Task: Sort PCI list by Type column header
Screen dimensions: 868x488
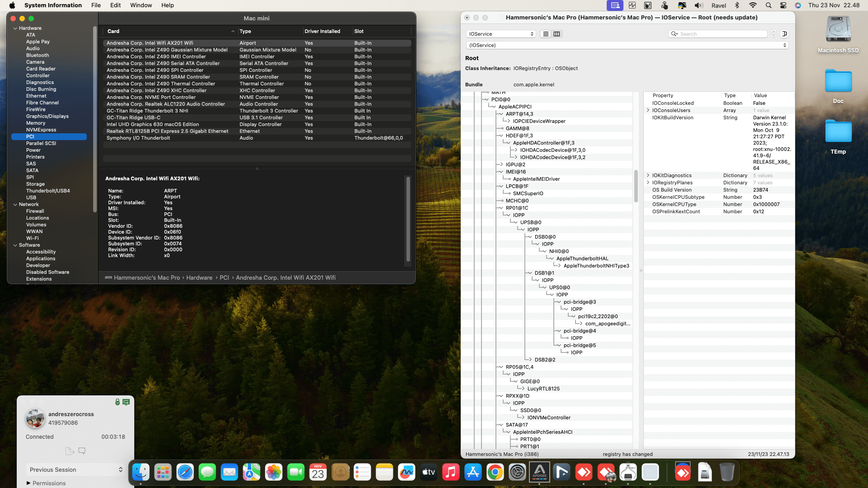Action: 270,31
